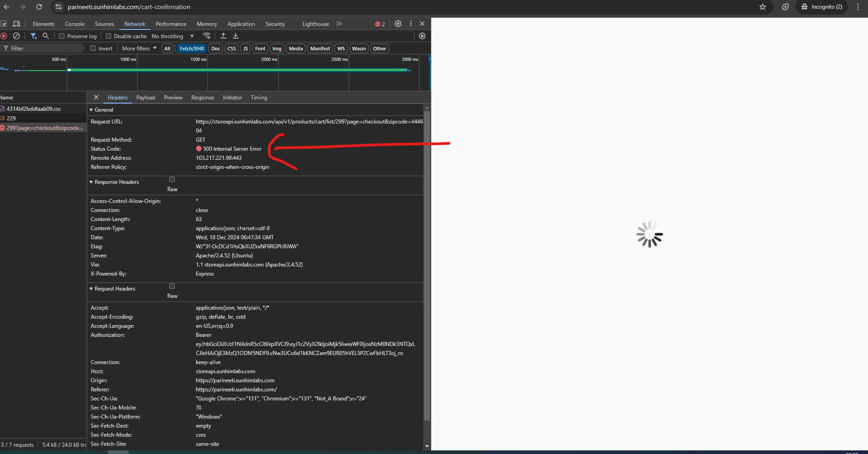868x454 pixels.
Task: Toggle Raw for Response Headers
Action: (172, 179)
